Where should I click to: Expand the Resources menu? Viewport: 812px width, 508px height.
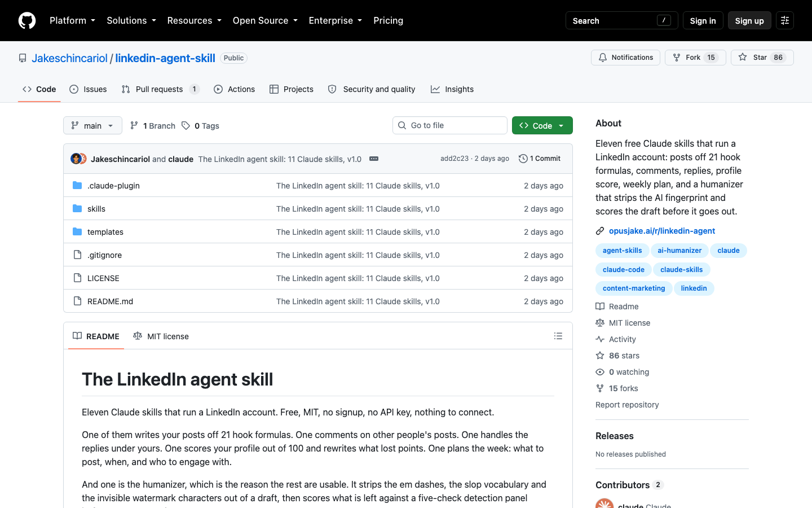tap(194, 20)
